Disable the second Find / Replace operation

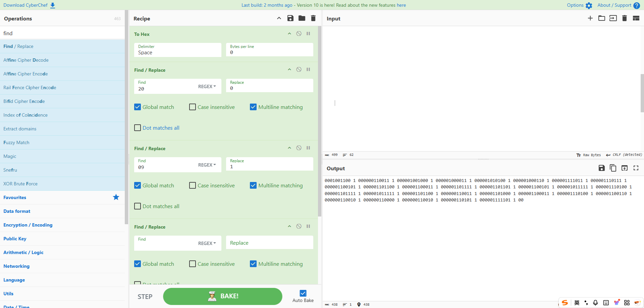tap(299, 148)
